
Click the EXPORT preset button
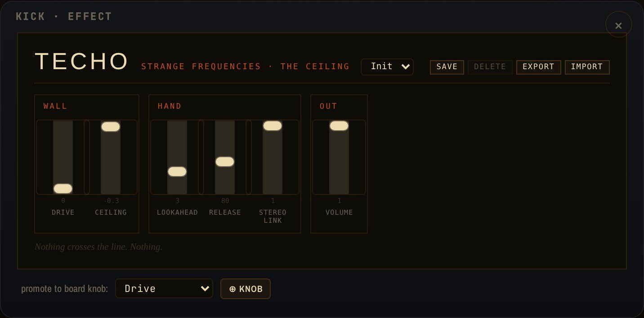coord(538,67)
